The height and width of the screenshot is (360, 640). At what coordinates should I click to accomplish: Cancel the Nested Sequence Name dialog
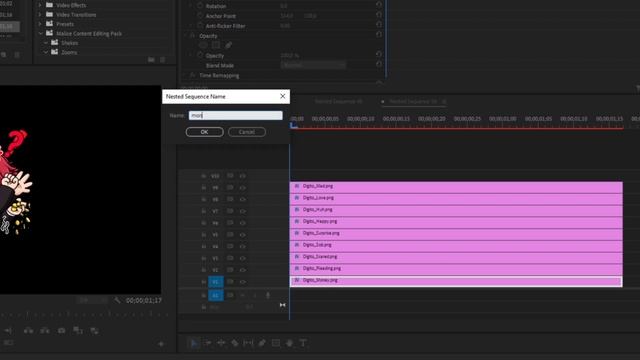(x=247, y=132)
